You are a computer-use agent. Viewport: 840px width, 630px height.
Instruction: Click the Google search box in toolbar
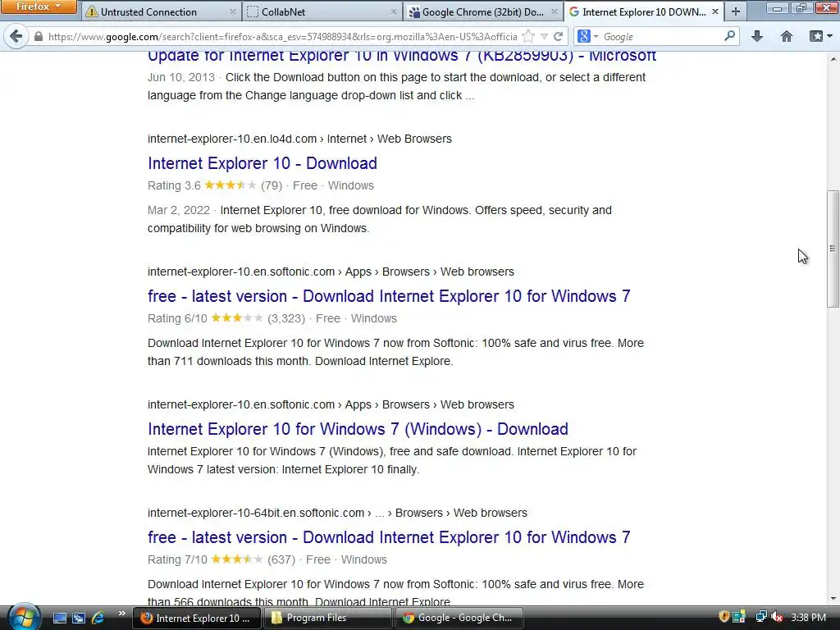coord(662,36)
